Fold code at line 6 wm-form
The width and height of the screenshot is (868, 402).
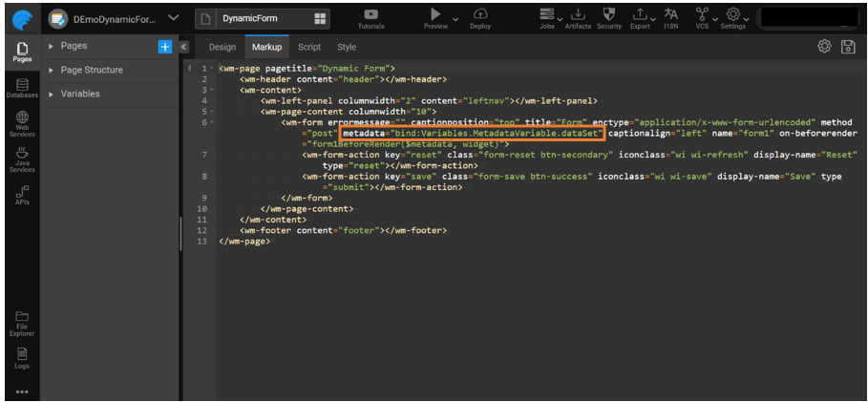pos(212,122)
